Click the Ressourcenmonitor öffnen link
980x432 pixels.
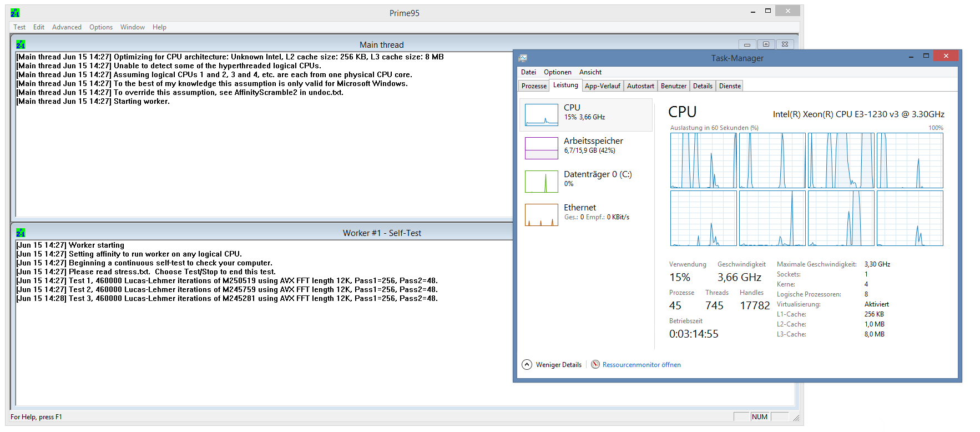click(641, 365)
